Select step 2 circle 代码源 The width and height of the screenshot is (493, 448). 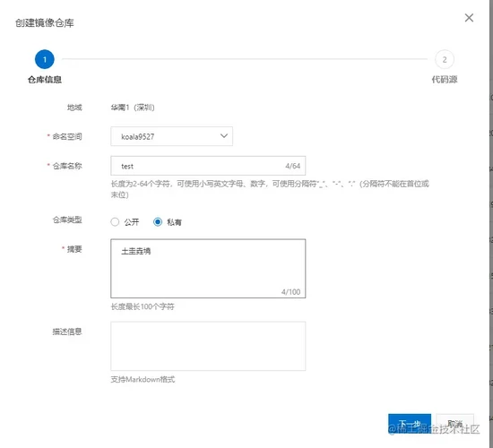point(445,59)
